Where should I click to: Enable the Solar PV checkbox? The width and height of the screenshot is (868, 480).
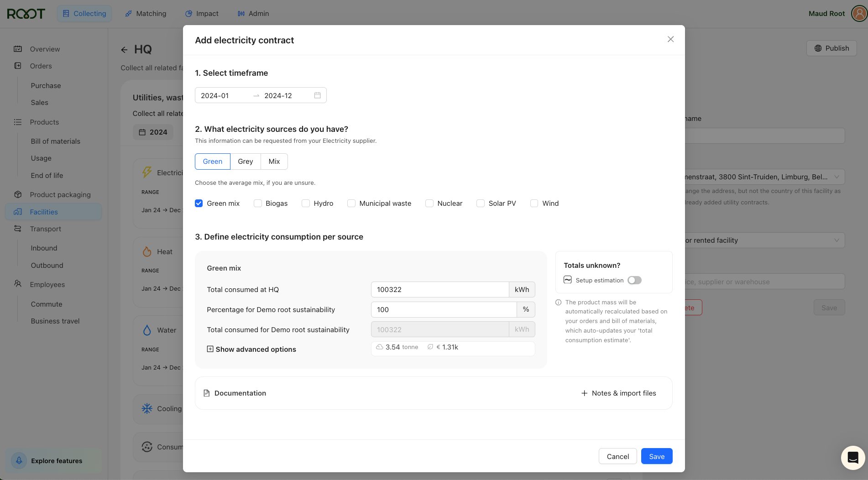[481, 203]
